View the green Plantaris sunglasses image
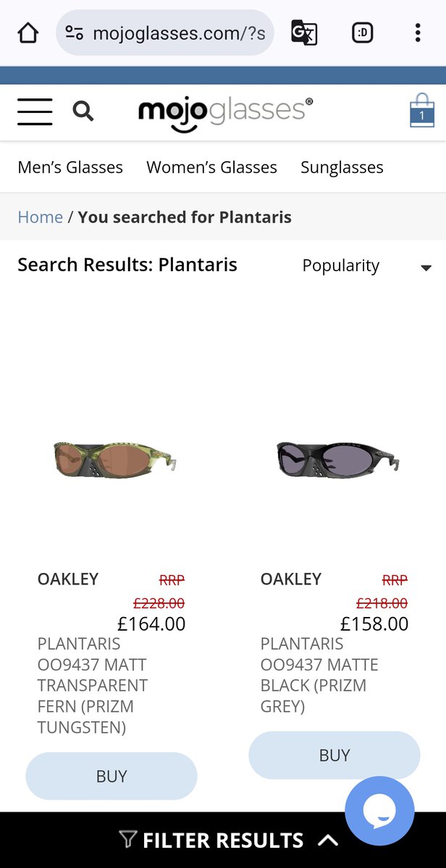The image size is (446, 868). 116,459
